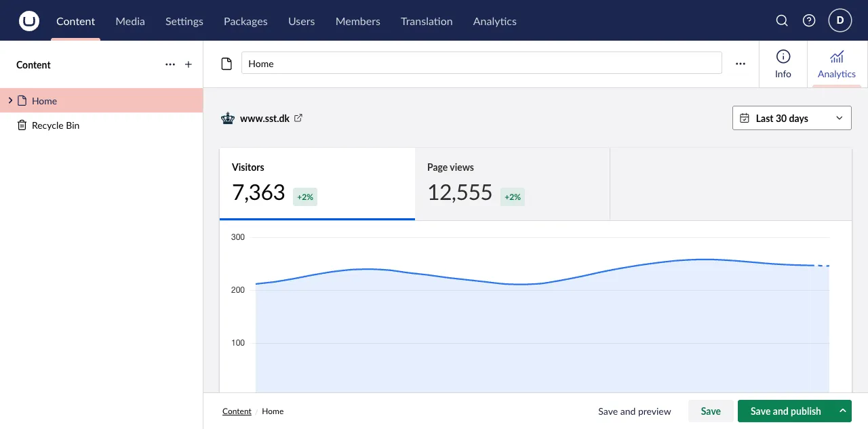
Task: Open the www.sst.dk link
Action: 264,119
